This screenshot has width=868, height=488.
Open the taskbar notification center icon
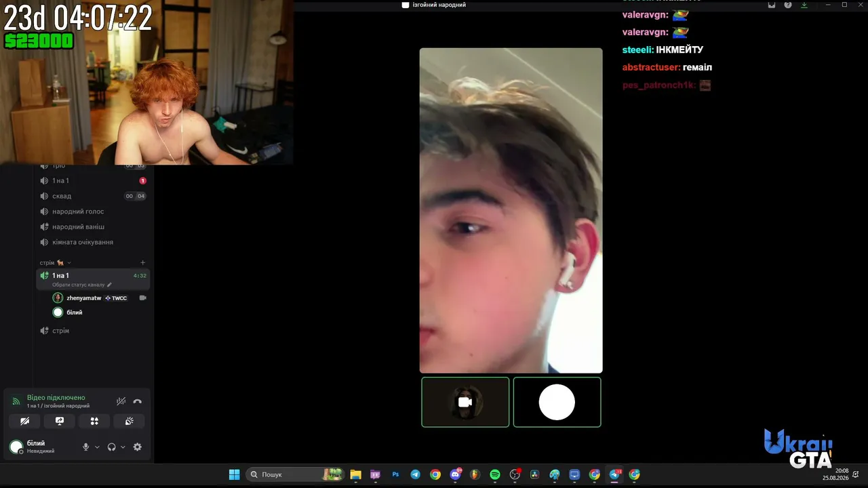click(856, 474)
